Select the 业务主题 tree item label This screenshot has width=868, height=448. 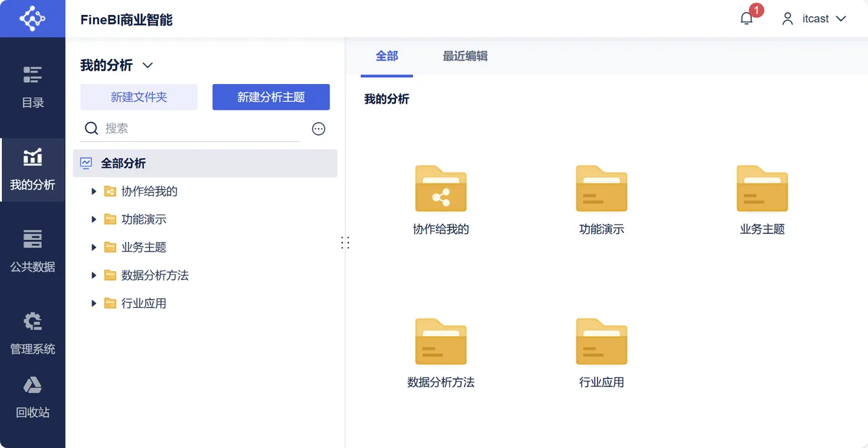[x=144, y=247]
